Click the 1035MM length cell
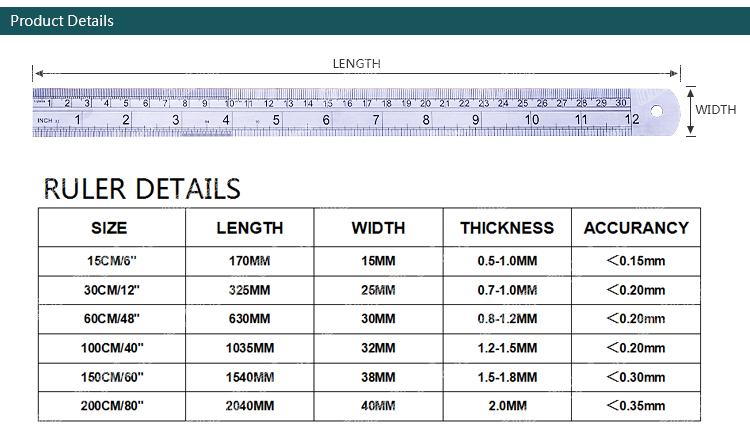The image size is (750, 438). pos(250,348)
